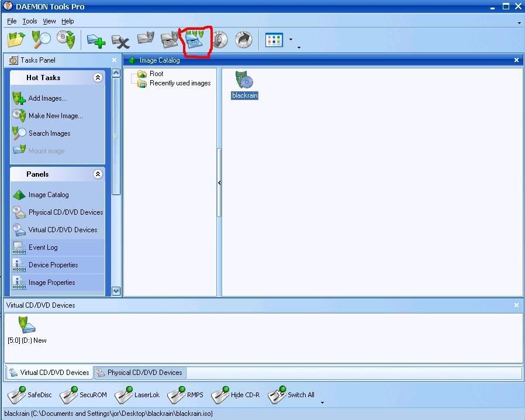Screen dimensions: 525x420
Task: Maximize the DAEMON Tools Pro window
Action: 506,6
